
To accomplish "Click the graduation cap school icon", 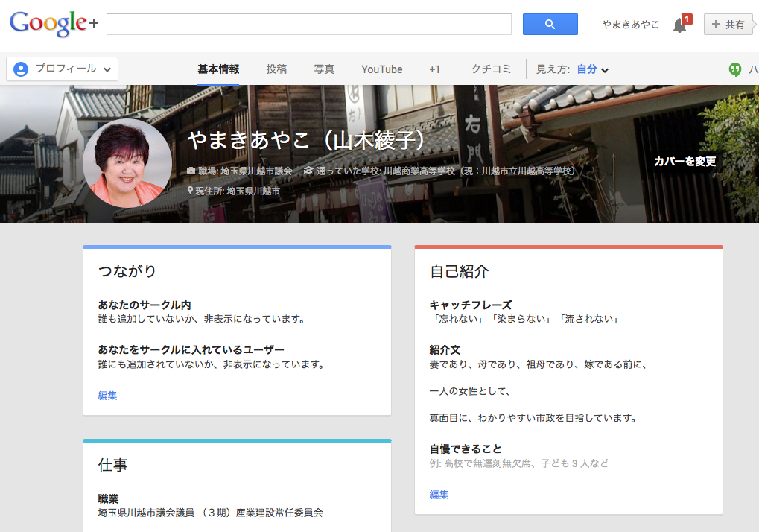I will click(308, 171).
